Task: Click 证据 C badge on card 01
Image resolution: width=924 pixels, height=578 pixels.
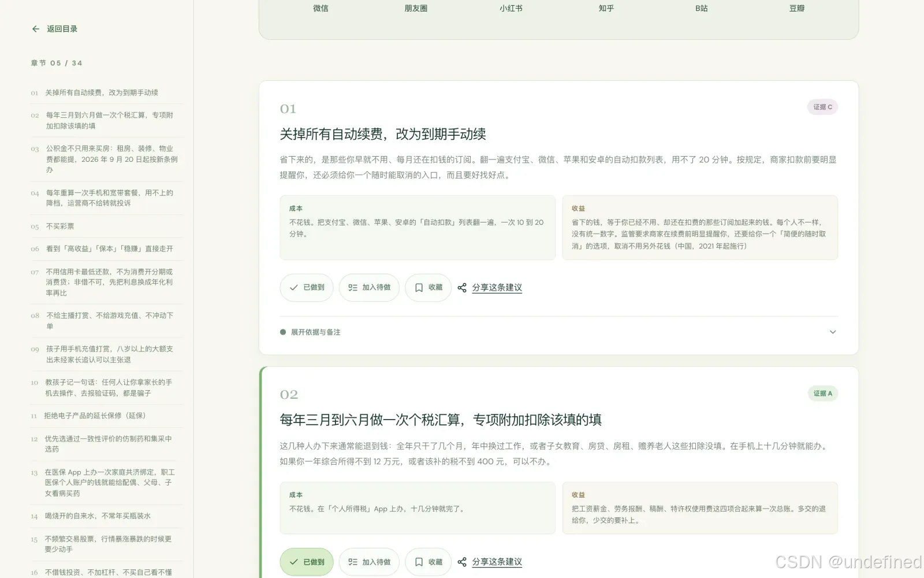Action: (822, 107)
